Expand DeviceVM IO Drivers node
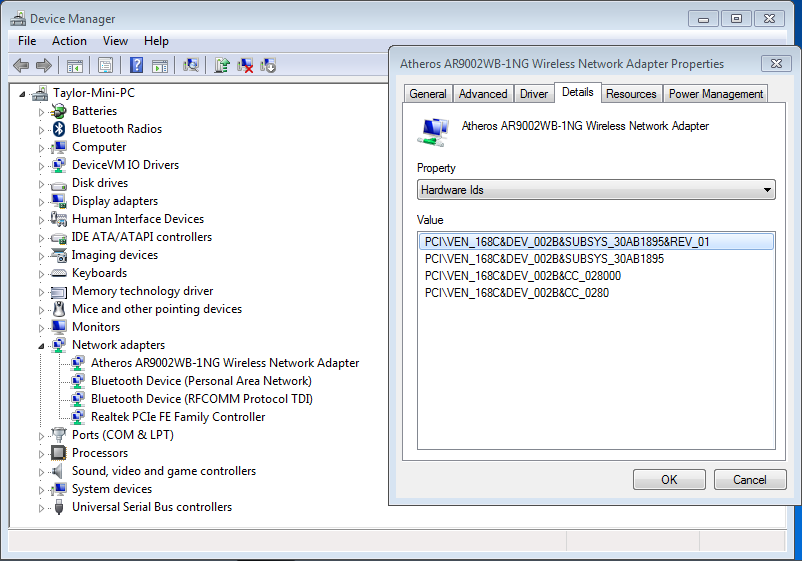This screenshot has height=561, width=802. (x=41, y=166)
